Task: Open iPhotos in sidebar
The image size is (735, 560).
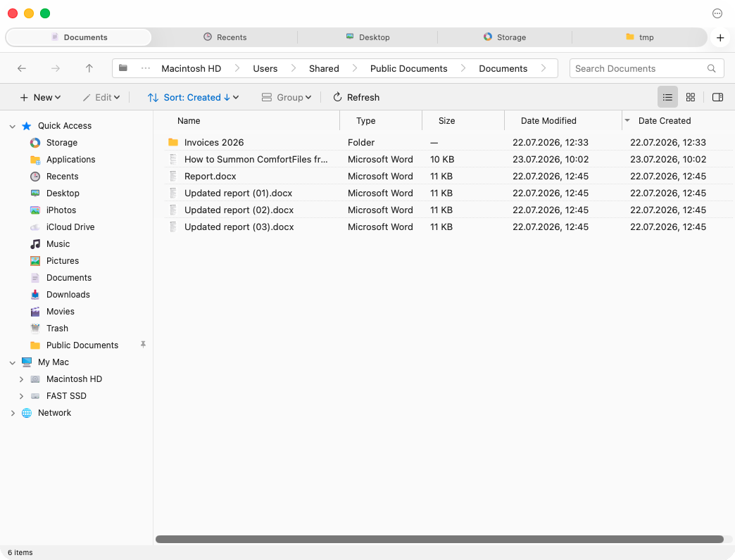Action: click(x=61, y=210)
